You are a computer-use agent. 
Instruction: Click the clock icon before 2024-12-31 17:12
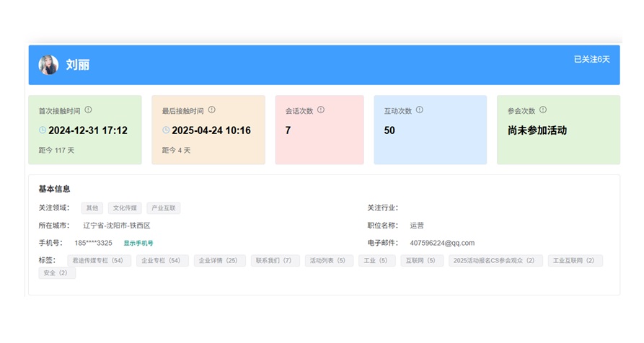pyautogui.click(x=43, y=130)
